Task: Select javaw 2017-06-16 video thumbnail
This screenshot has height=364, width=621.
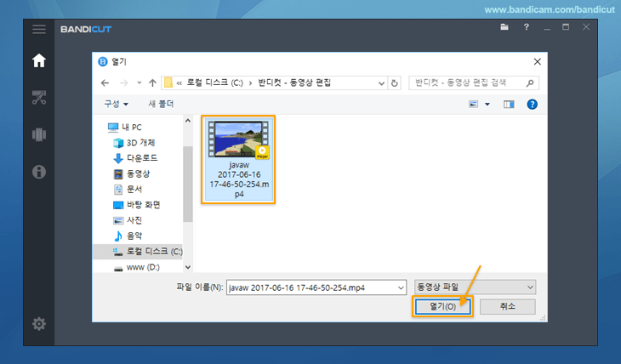Action: point(238,160)
